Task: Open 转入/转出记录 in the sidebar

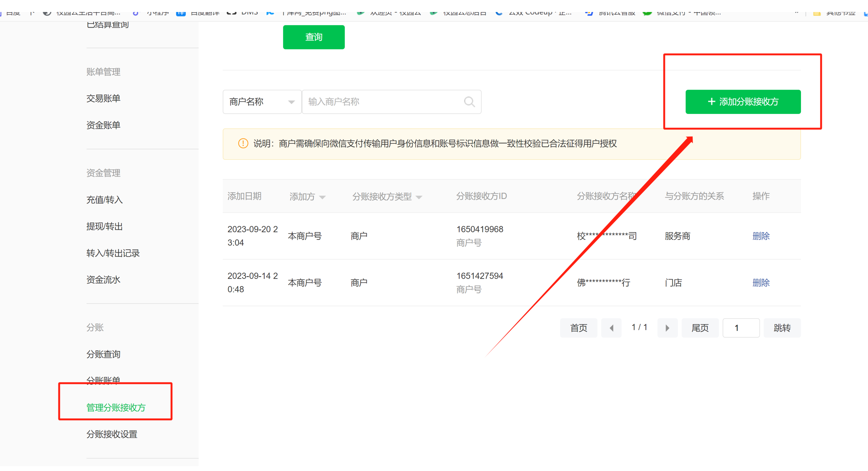Action: tap(113, 253)
